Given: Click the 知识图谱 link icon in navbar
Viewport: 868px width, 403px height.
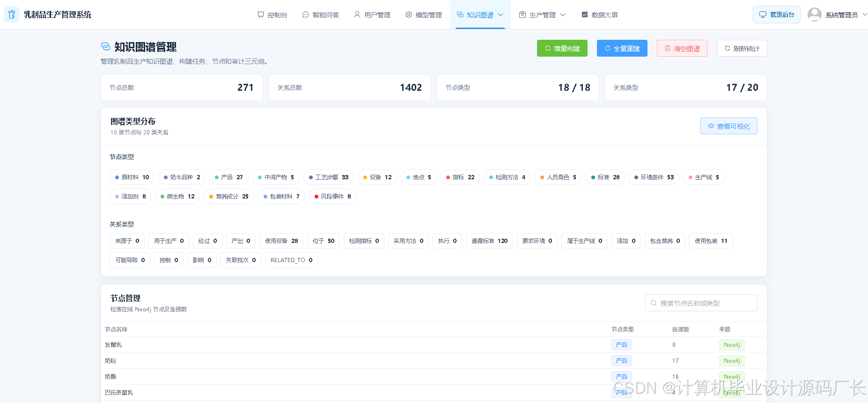Looking at the screenshot, I should pyautogui.click(x=460, y=15).
